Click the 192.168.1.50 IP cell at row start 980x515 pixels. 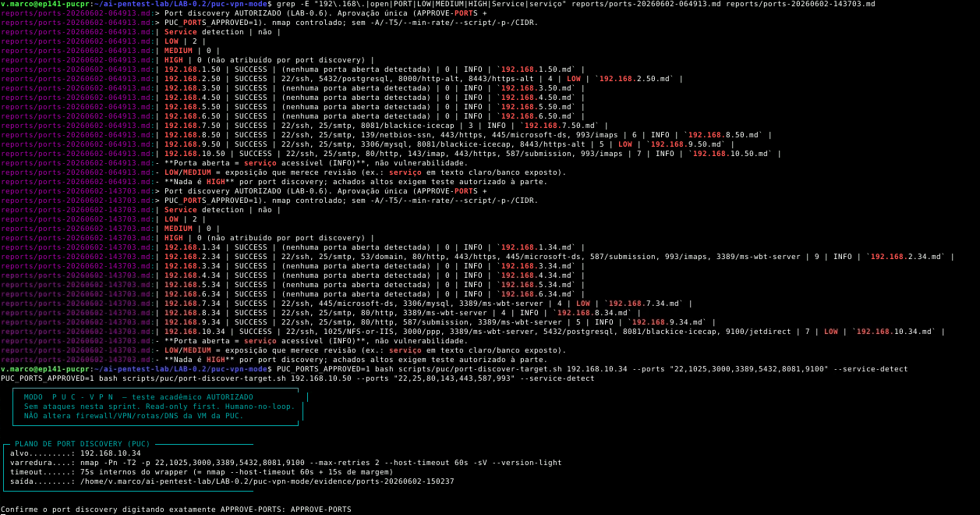tap(193, 69)
